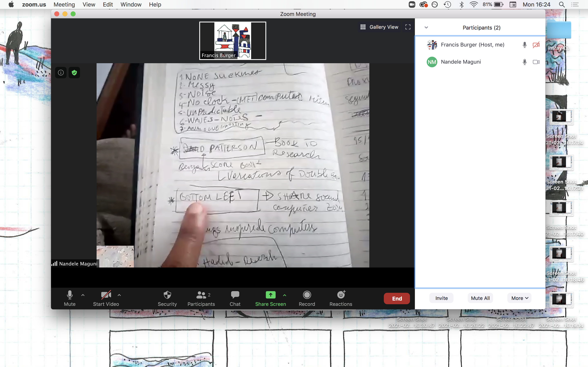The width and height of the screenshot is (588, 367).
Task: Select the Francis Burger video thumbnail
Action: click(x=233, y=41)
